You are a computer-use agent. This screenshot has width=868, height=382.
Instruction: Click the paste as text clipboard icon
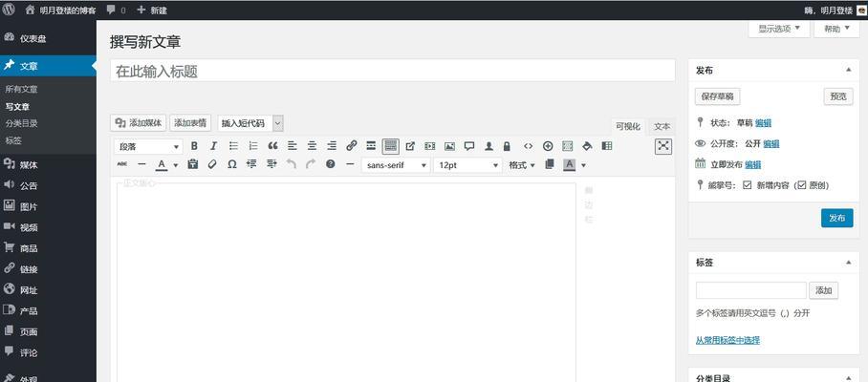193,164
